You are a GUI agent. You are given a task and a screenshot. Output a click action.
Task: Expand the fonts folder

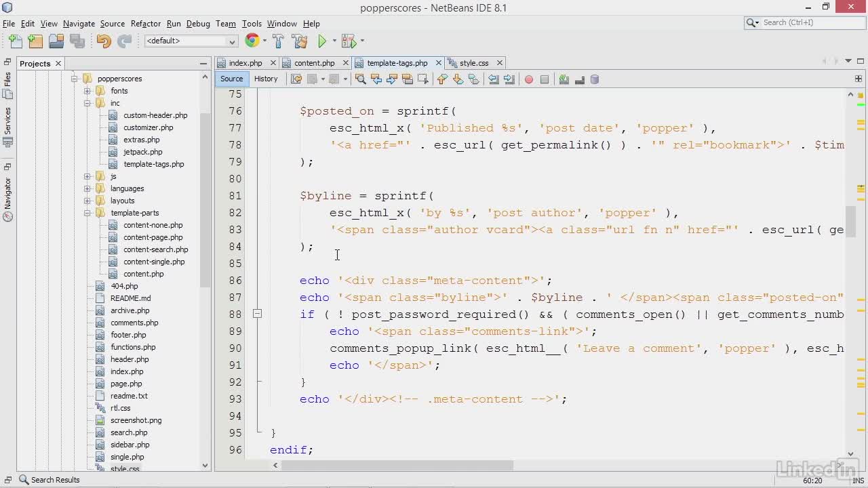[x=87, y=91]
